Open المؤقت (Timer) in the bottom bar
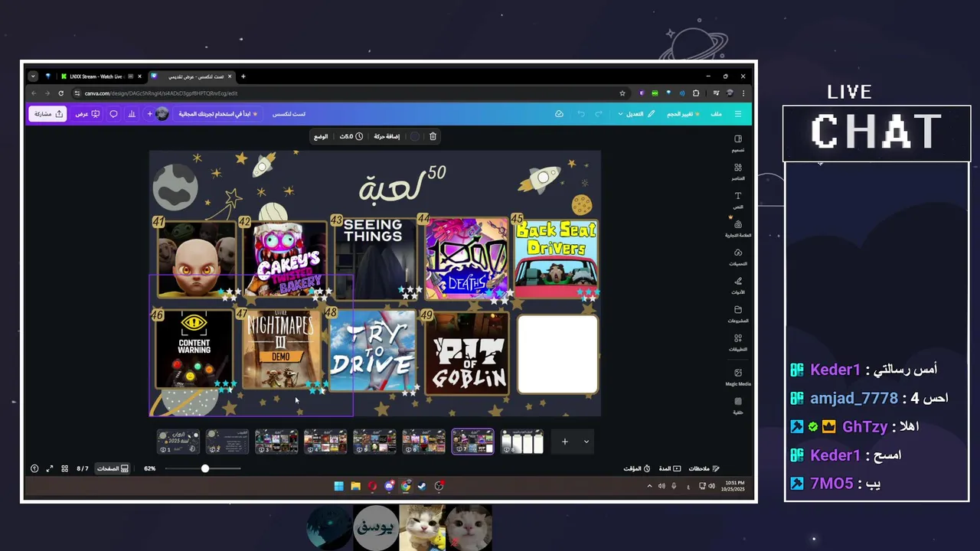The width and height of the screenshot is (980, 551). tap(637, 468)
